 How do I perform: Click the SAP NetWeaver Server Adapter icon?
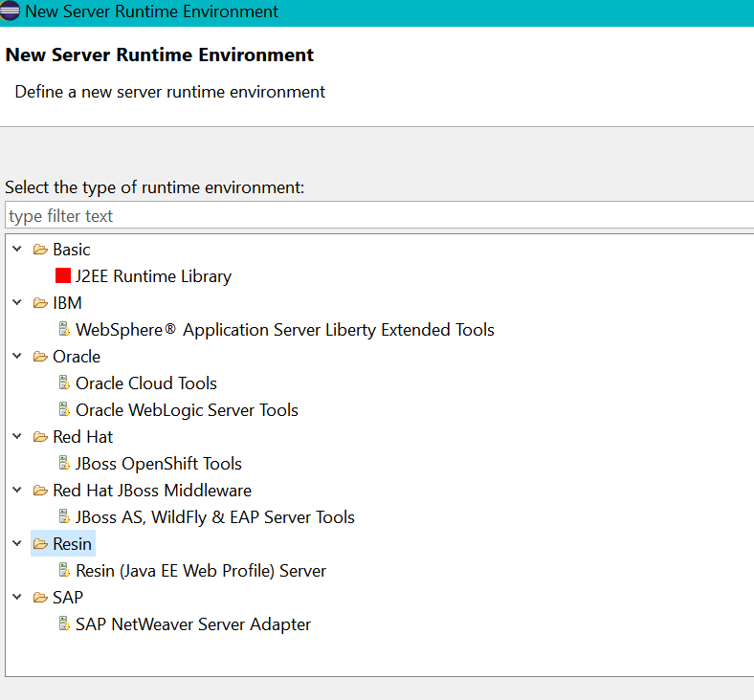point(64,623)
